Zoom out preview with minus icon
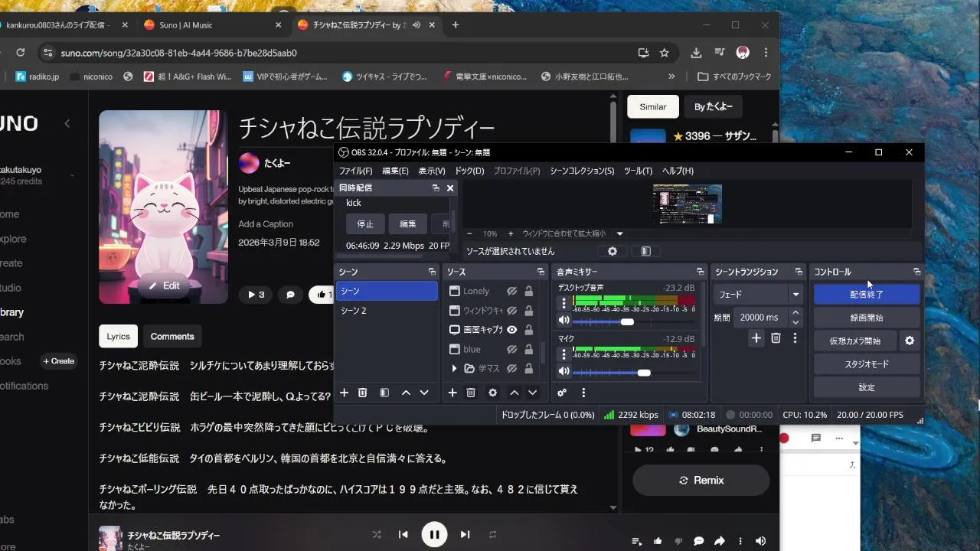The height and width of the screenshot is (551, 980). pyautogui.click(x=469, y=233)
